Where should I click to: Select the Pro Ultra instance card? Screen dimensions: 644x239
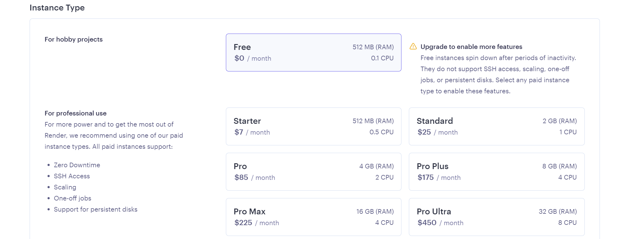click(496, 217)
